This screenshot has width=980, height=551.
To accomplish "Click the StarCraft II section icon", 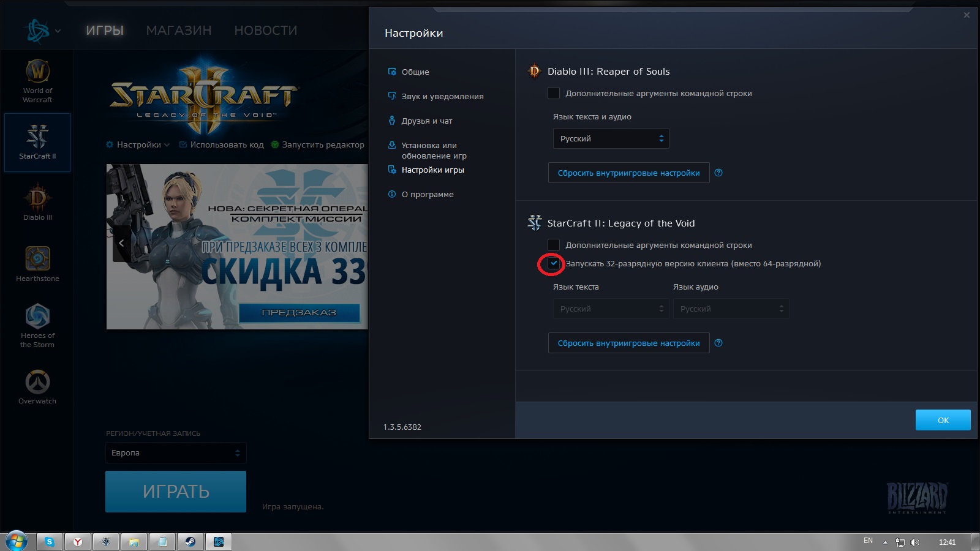I will coord(534,223).
